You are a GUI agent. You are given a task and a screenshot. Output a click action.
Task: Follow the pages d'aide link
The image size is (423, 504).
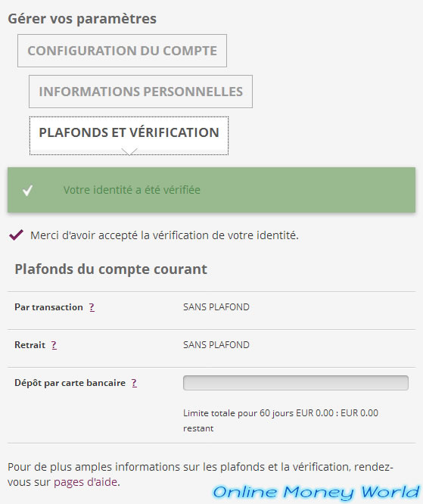(86, 482)
